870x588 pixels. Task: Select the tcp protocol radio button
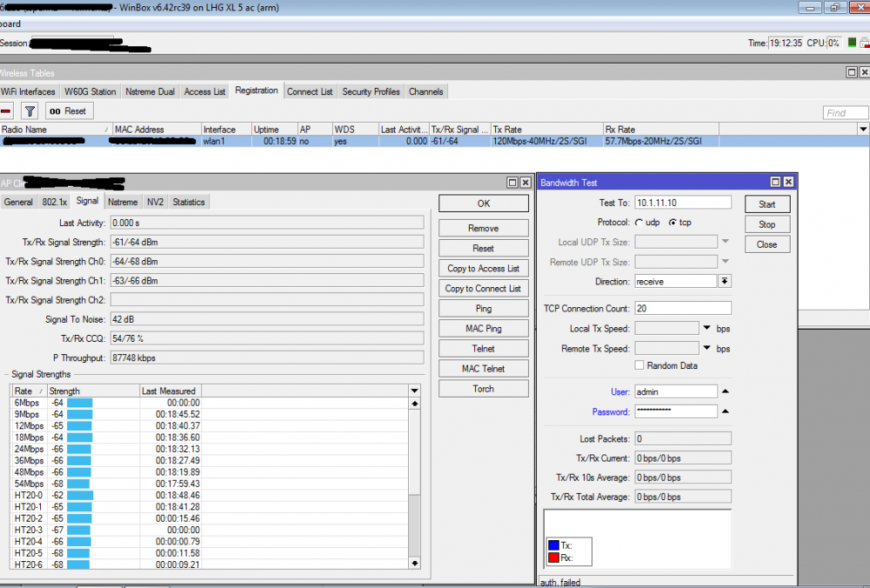click(x=673, y=223)
